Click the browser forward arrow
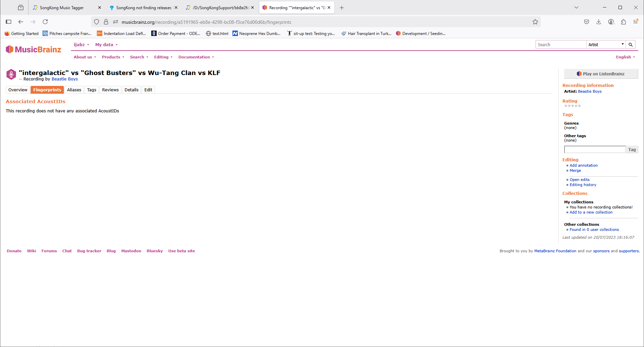Viewport: 644px width, 347px height. coord(33,22)
